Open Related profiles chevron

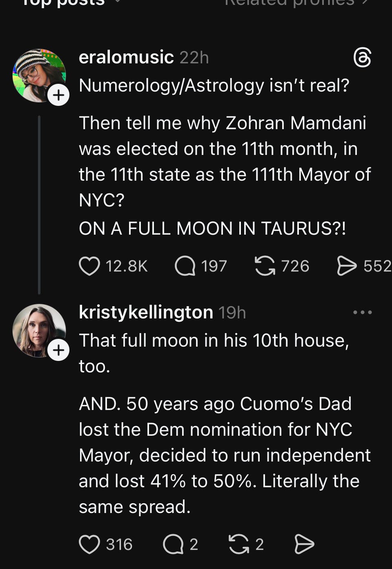[x=365, y=2]
